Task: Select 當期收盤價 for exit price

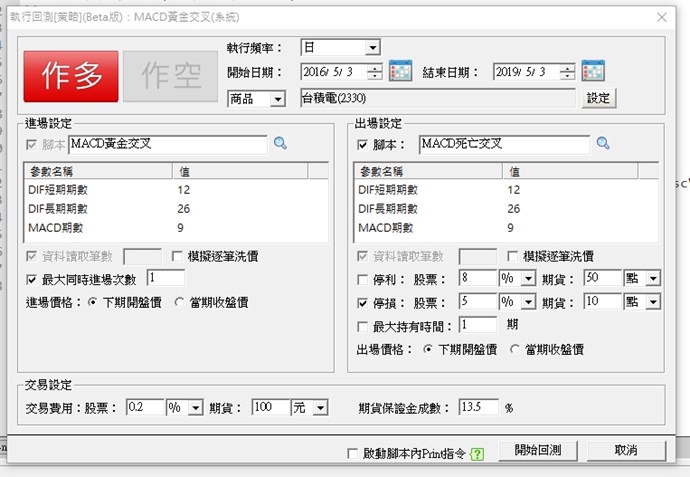Action: [516, 350]
